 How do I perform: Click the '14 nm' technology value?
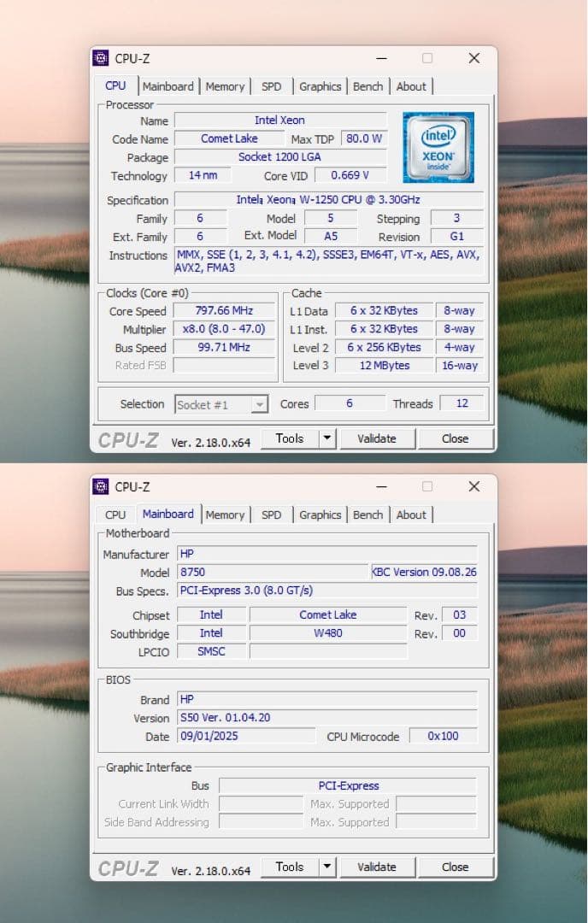coord(203,175)
